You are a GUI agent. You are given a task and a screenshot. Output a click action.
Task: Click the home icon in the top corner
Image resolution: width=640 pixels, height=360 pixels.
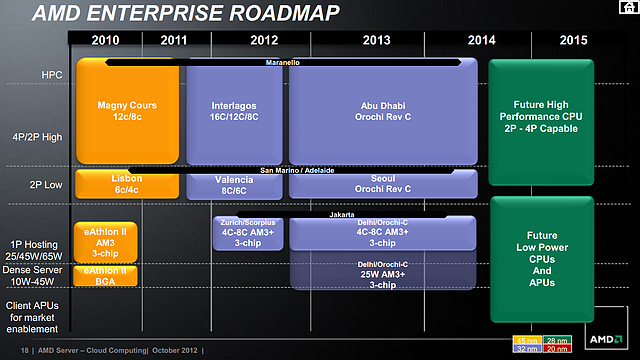pos(629,7)
